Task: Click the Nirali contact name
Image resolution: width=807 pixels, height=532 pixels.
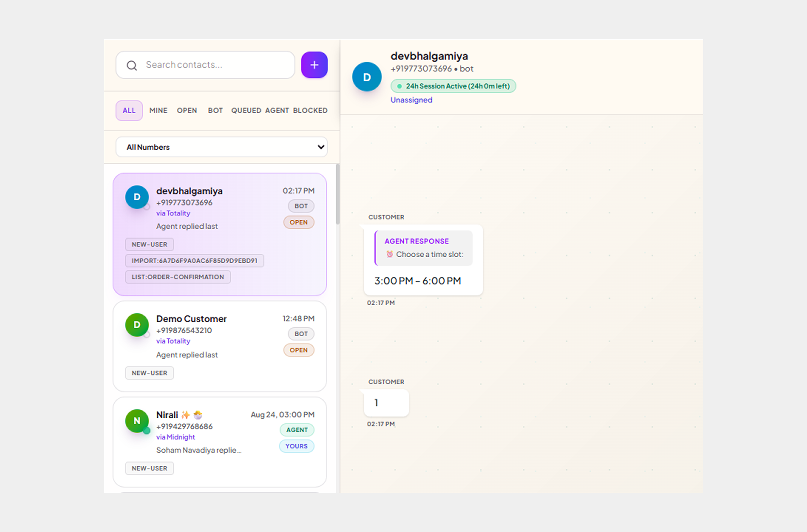Action: [167, 415]
